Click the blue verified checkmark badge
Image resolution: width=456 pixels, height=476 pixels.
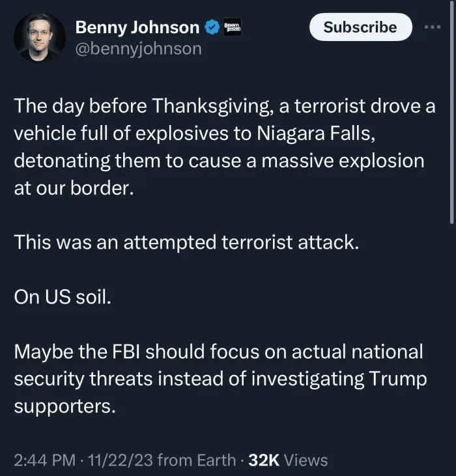[x=212, y=27]
